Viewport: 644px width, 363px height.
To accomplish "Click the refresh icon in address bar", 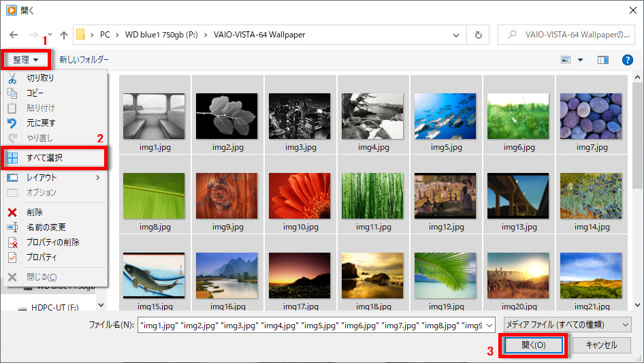I will 479,35.
